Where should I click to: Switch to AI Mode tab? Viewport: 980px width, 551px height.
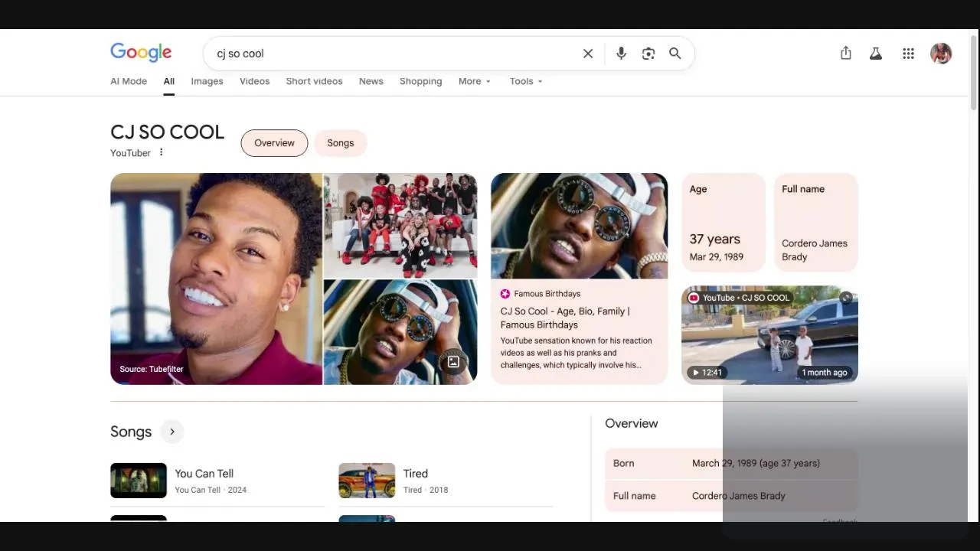(129, 81)
